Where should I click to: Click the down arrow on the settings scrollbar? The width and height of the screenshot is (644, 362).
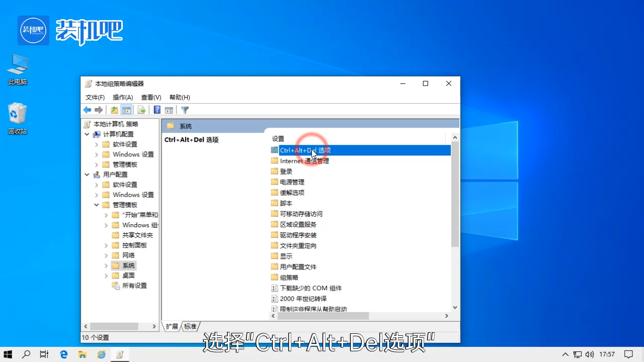click(x=454, y=307)
